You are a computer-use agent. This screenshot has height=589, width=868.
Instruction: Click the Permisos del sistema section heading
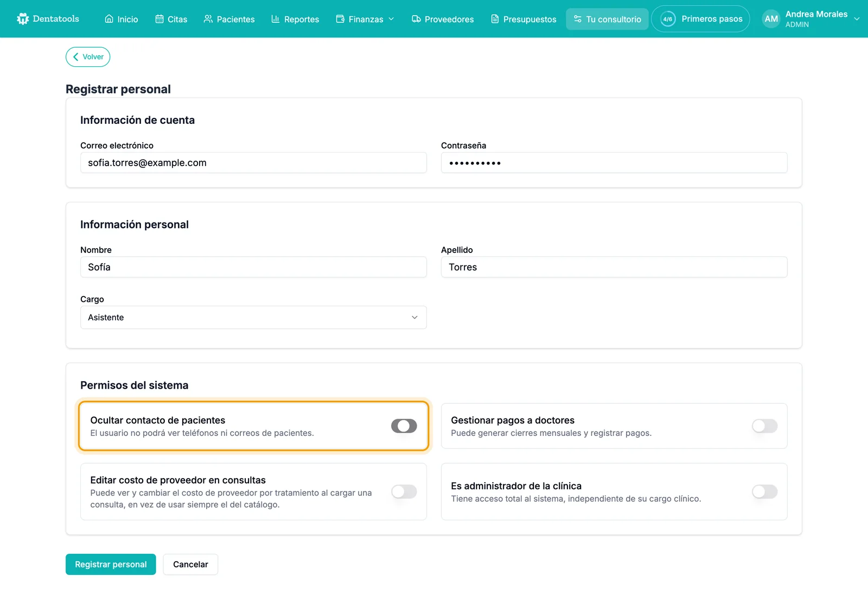tap(135, 385)
